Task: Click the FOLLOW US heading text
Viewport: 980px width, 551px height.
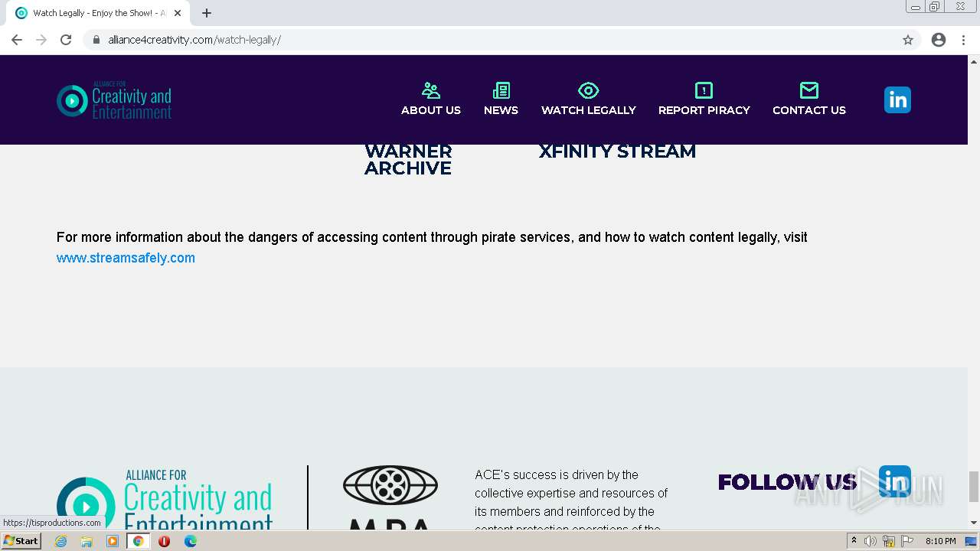Action: [x=788, y=482]
